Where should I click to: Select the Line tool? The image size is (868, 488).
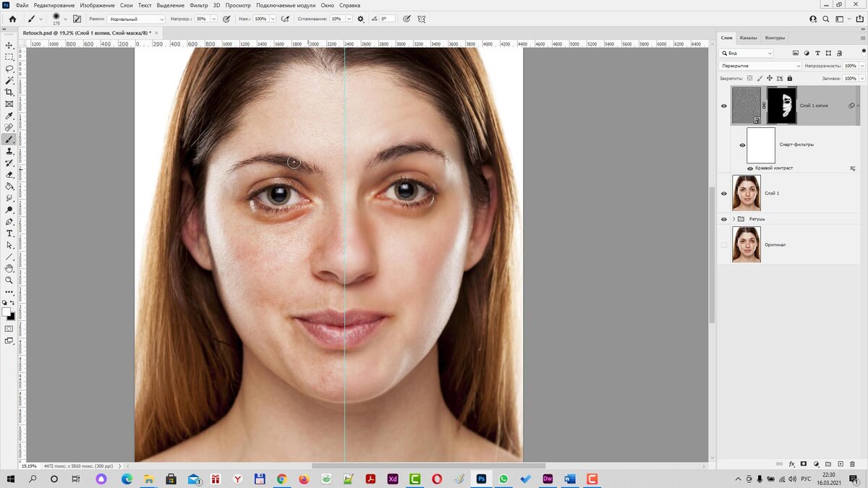9,257
